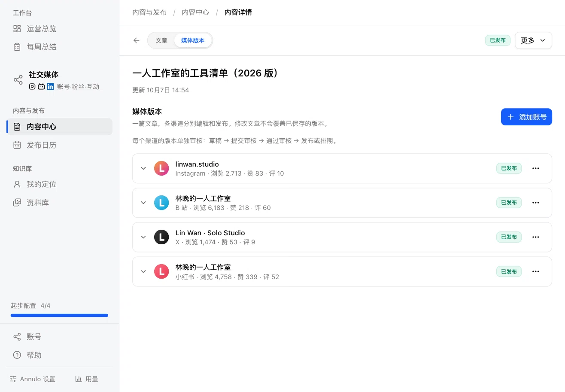
Task: Click the 资料库 image library icon
Action: pos(17,203)
